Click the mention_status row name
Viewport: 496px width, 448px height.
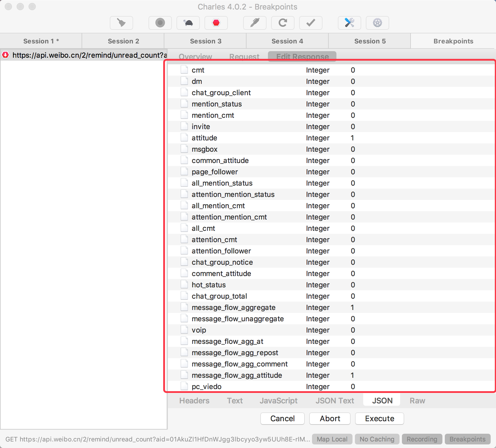coord(217,104)
